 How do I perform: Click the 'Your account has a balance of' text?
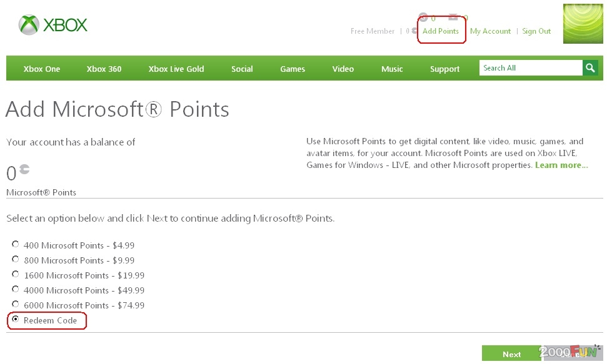[71, 142]
